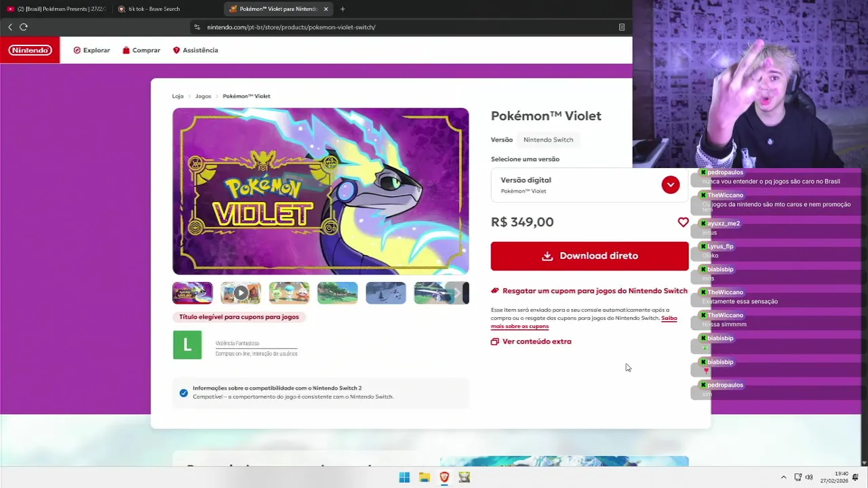Play the video thumbnail in the gallery
Viewport: 868px width, 488px height.
[x=241, y=293]
